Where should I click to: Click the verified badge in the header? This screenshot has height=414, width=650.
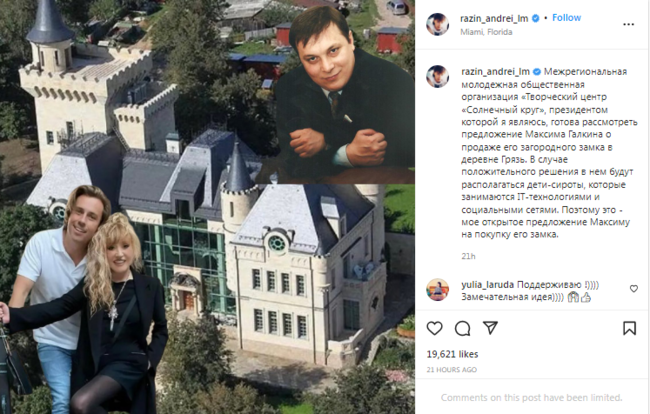(535, 18)
